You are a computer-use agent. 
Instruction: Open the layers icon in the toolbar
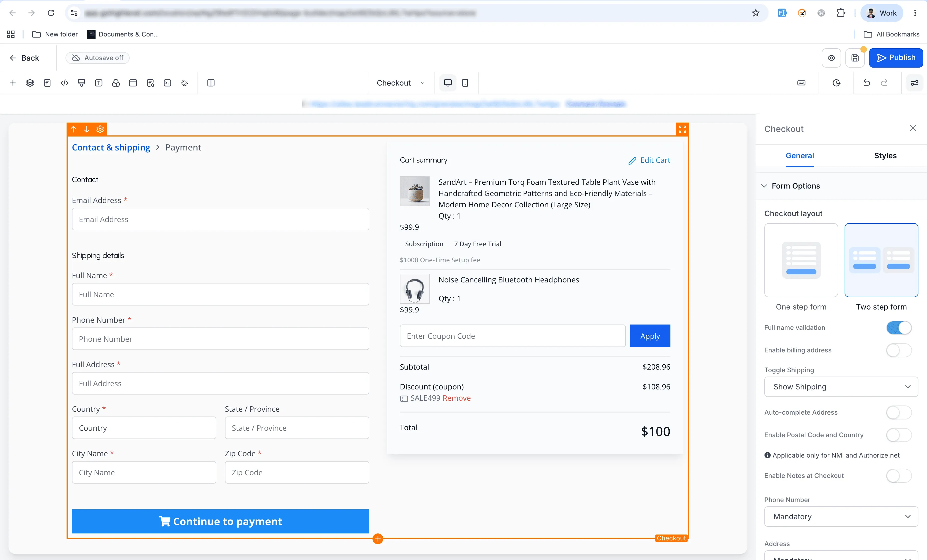coord(30,83)
